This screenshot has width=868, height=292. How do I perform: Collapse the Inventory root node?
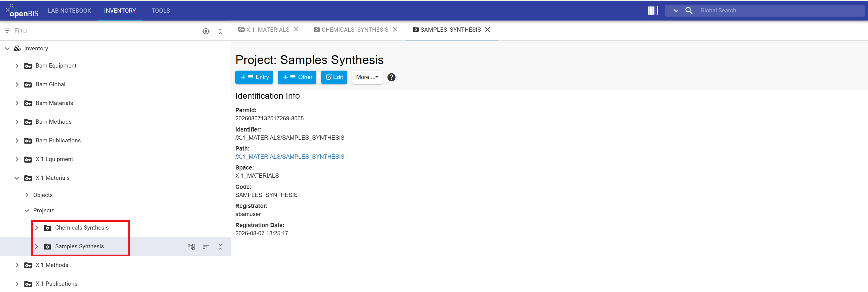pyautogui.click(x=7, y=49)
